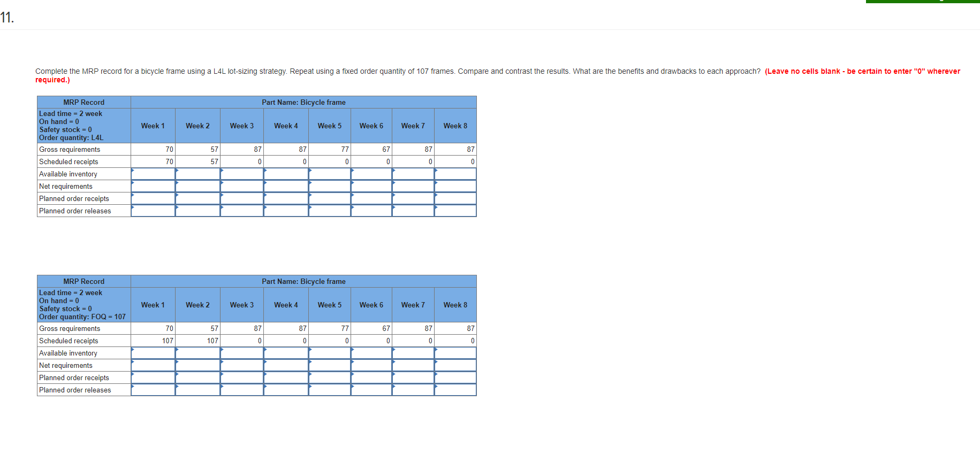Select L4L Net requirements cell for Week 8

[455, 186]
